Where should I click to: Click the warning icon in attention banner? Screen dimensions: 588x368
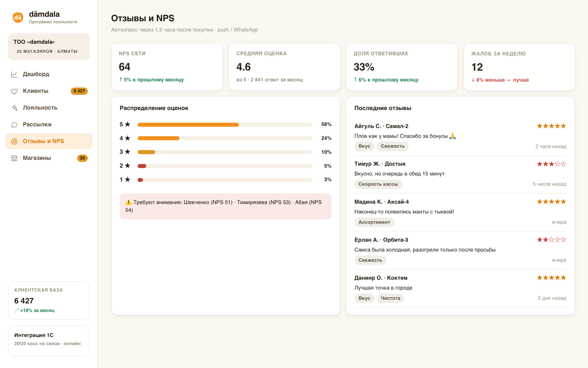click(129, 202)
